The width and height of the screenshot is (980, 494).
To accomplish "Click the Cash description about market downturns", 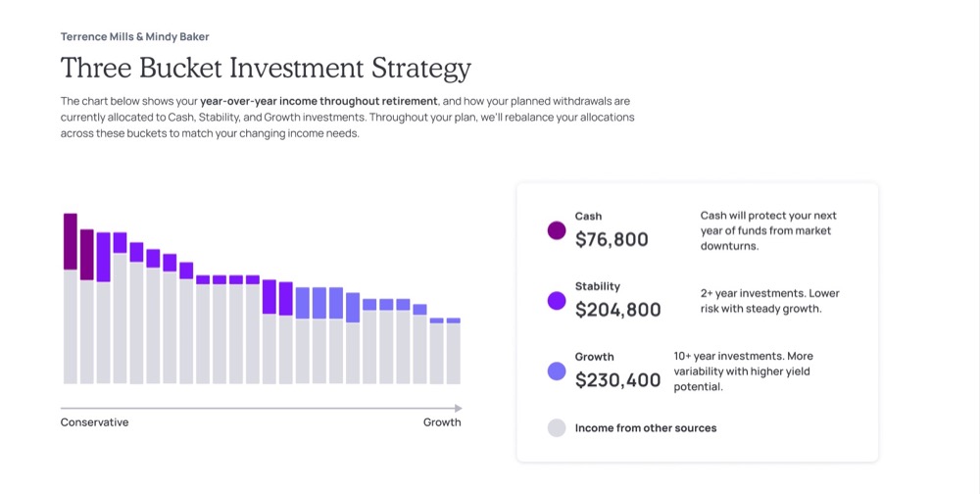I will [768, 231].
